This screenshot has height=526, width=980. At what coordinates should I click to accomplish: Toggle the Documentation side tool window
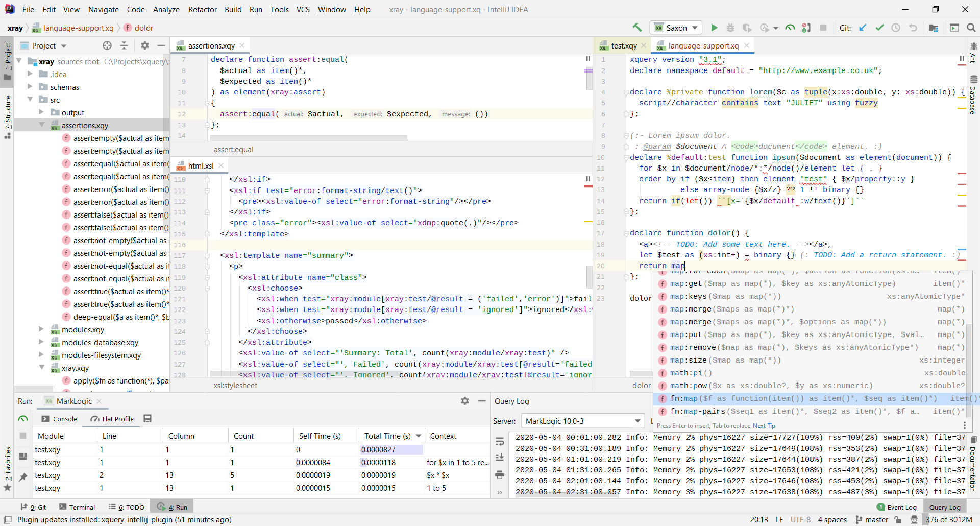tap(973, 465)
